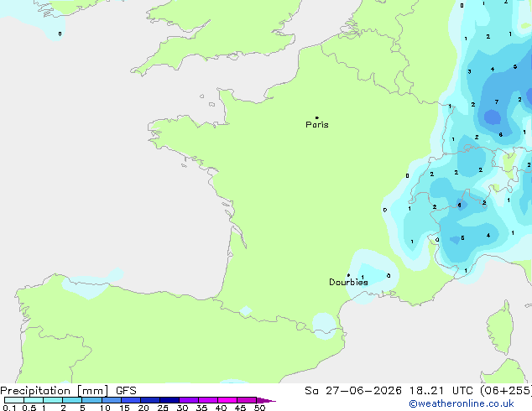
Task: Click the '50' legend scale value
Action: tap(259, 408)
